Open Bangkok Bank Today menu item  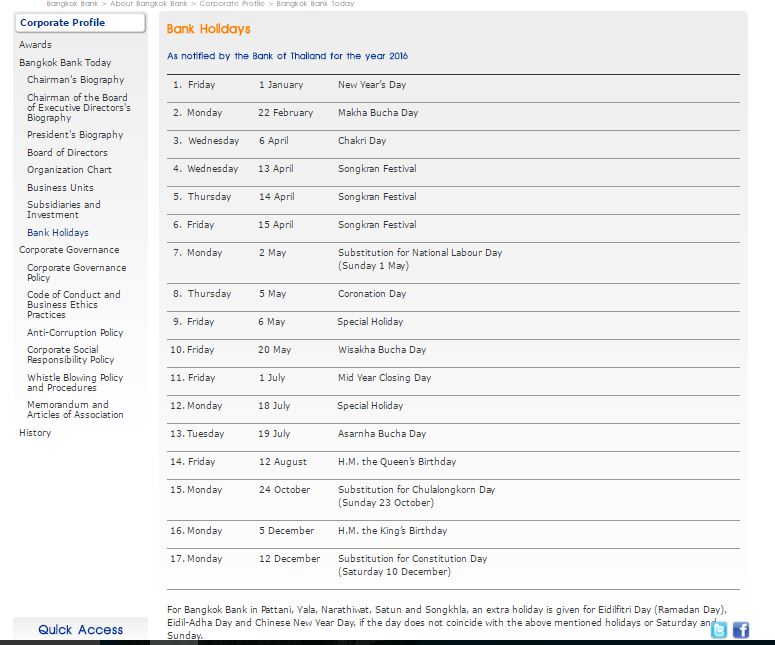tap(65, 63)
